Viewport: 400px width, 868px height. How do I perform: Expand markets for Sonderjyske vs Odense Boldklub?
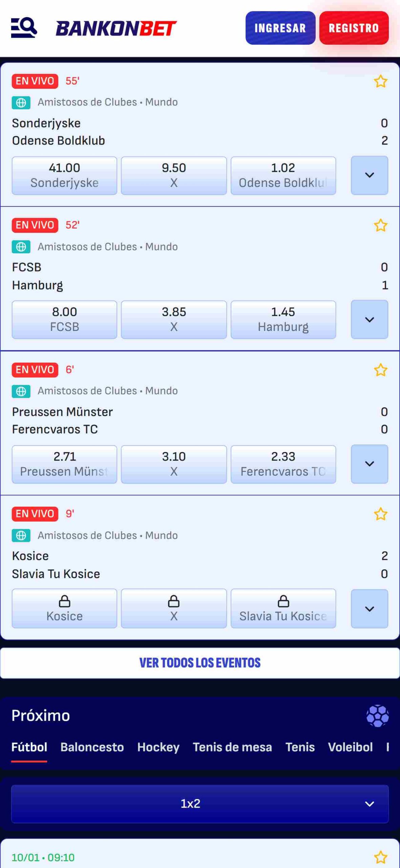pos(370,175)
